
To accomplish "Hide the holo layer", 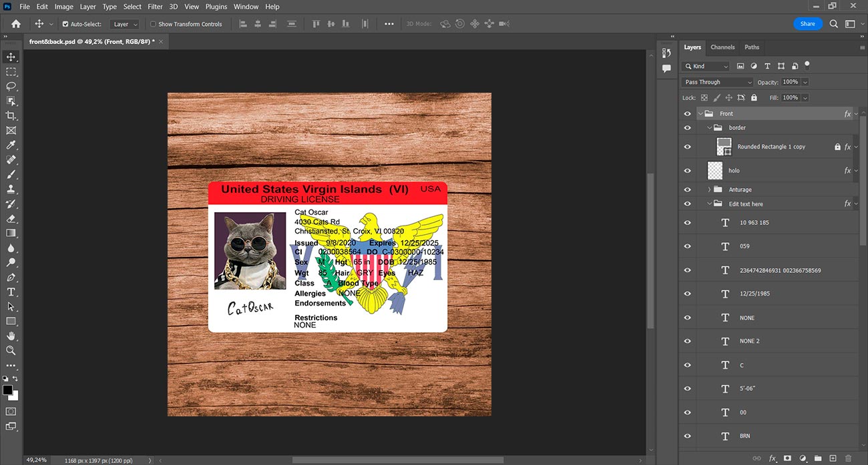I will (x=688, y=171).
